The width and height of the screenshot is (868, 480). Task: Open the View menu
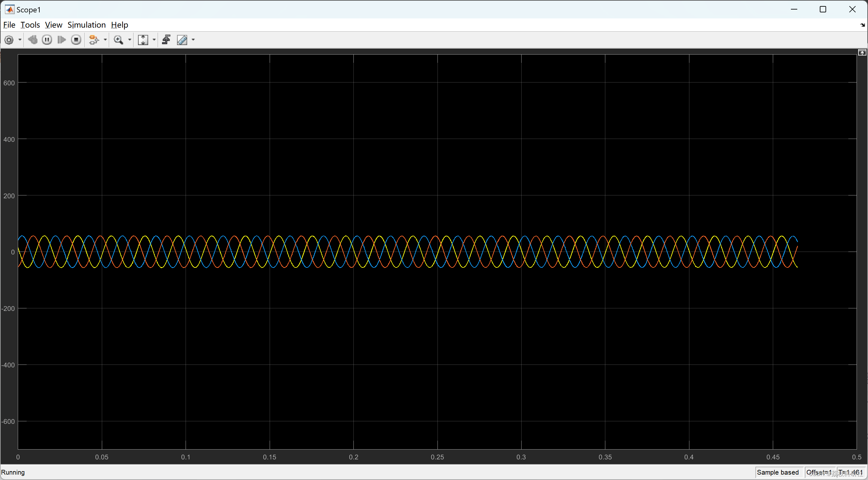tap(53, 25)
